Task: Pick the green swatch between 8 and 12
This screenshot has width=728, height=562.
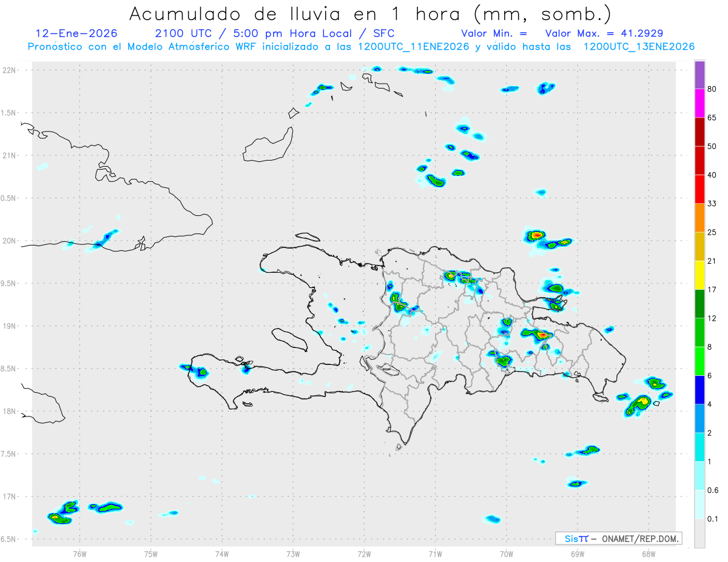Action: [x=699, y=332]
